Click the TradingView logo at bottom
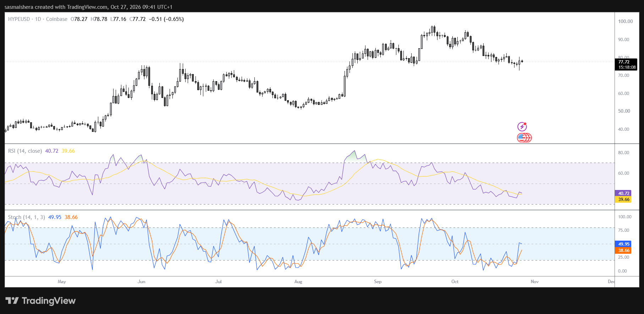The height and width of the screenshot is (314, 644). click(x=40, y=301)
